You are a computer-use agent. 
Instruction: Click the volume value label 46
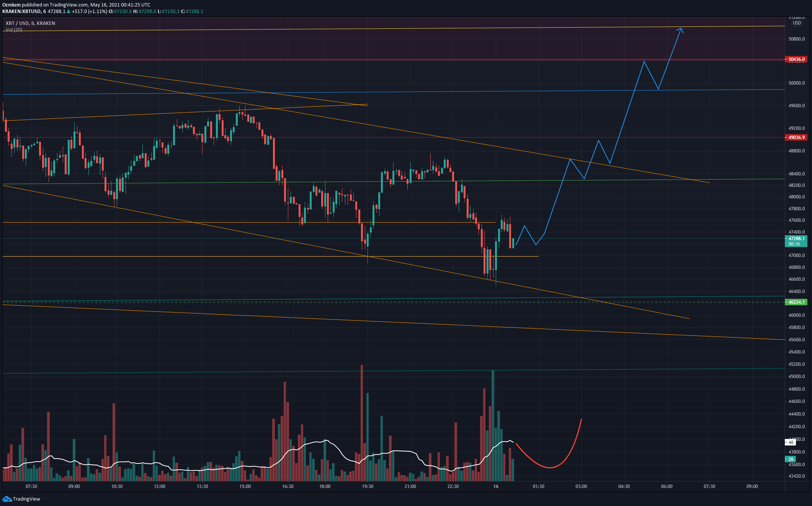click(791, 442)
